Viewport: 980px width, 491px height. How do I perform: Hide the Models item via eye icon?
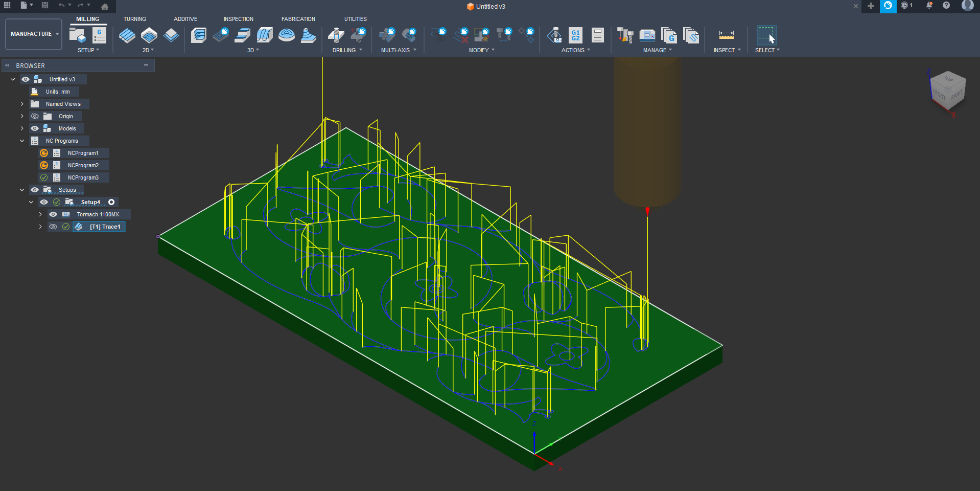[x=35, y=128]
